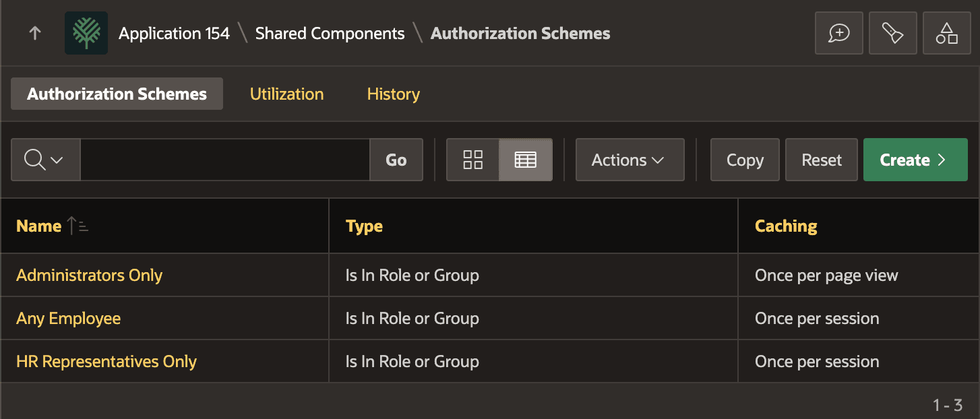Open the Any Employee scheme
Image resolution: width=980 pixels, height=419 pixels.
click(68, 318)
